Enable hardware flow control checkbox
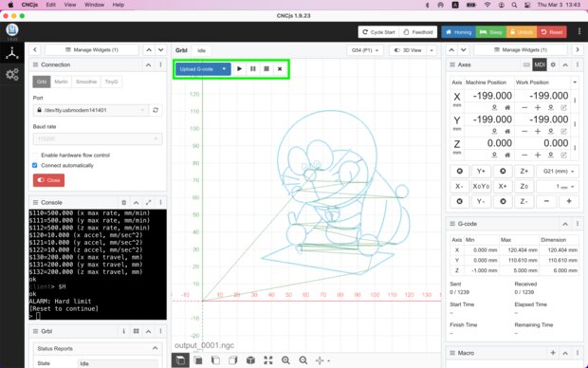Viewport: 588px width, 368px height. click(x=35, y=156)
